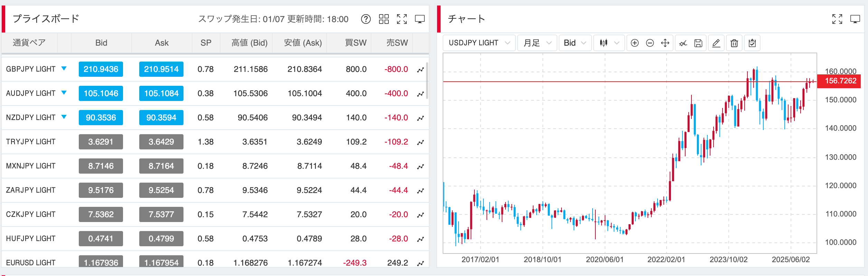Sort by the 通貨ペア column header
This screenshot has height=276, width=868.
coord(29,43)
